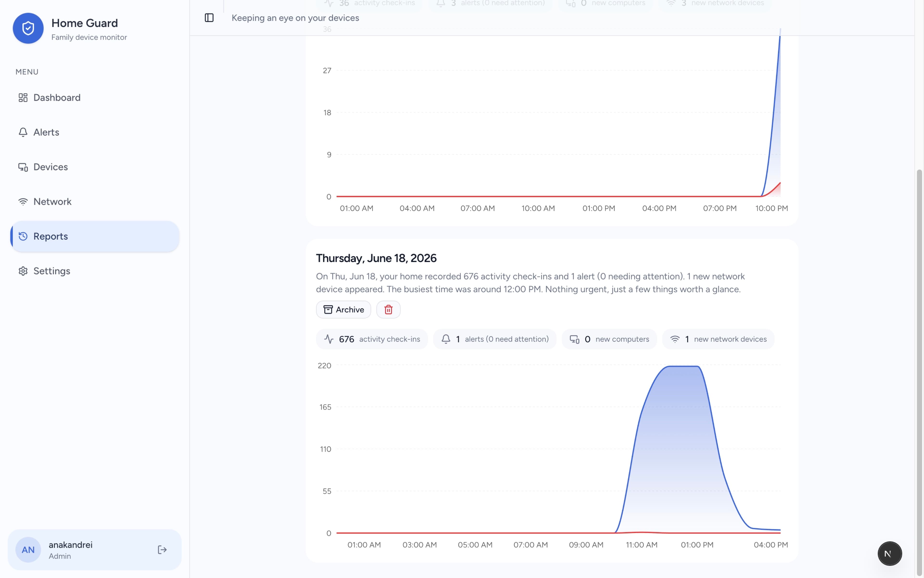
Task: Click the MENU section label
Action: pyautogui.click(x=27, y=72)
